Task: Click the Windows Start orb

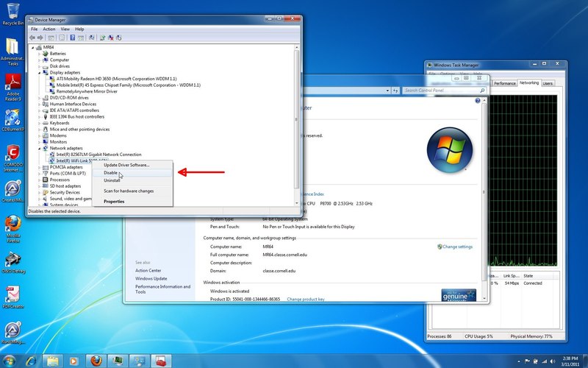Action: tap(9, 361)
